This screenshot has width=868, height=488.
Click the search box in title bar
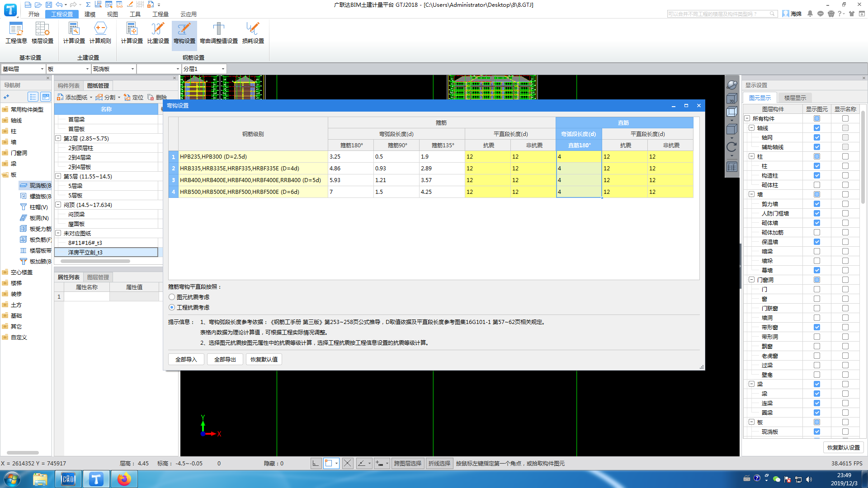point(722,14)
